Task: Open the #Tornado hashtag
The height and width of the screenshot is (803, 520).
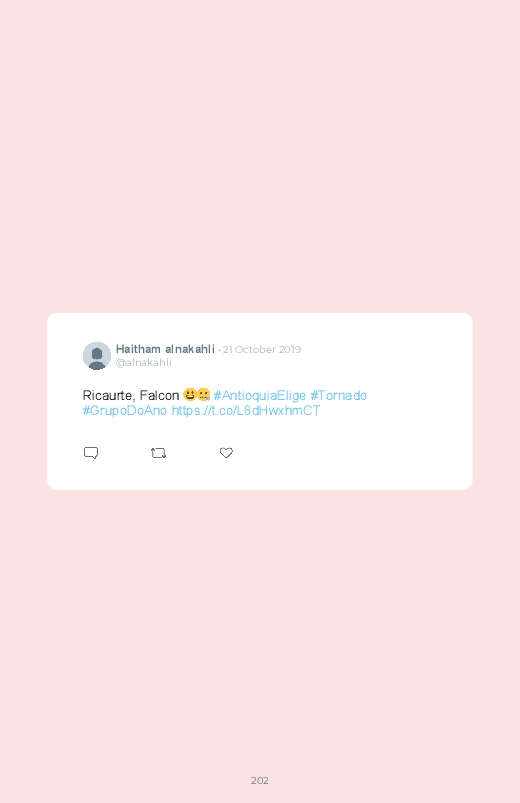Action: click(339, 395)
